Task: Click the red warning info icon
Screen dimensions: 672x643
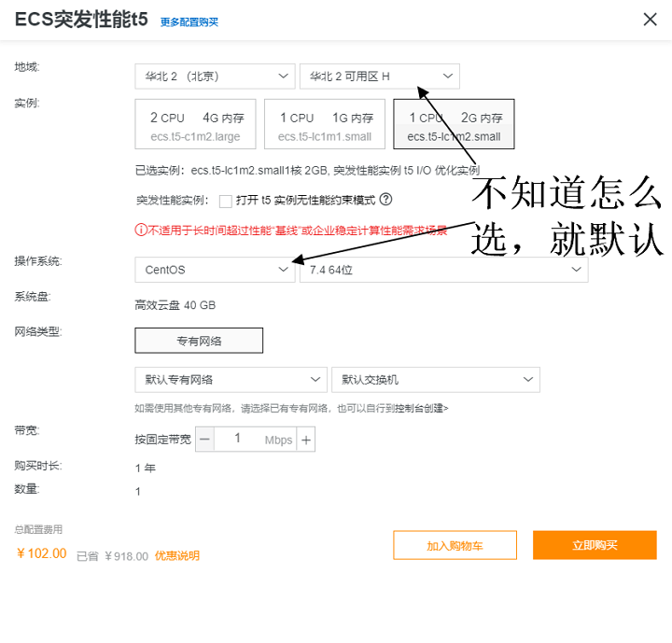Action: click(x=141, y=231)
